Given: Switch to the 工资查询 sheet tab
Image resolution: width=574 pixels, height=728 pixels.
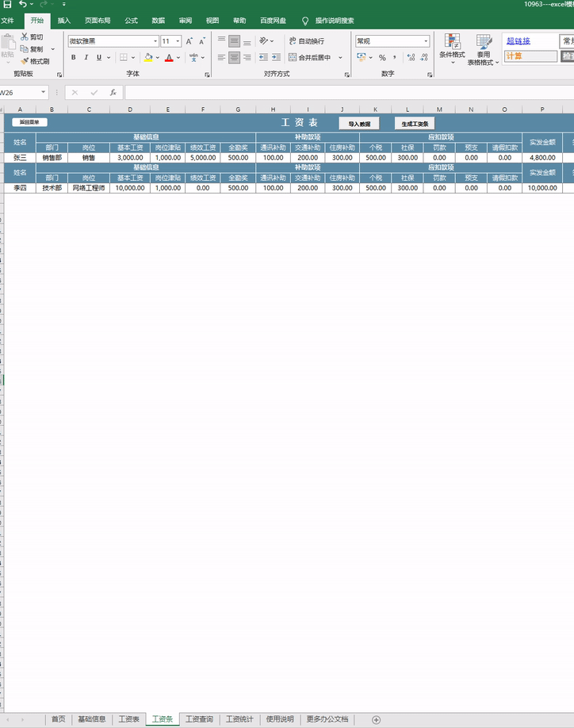Looking at the screenshot, I should (x=199, y=719).
